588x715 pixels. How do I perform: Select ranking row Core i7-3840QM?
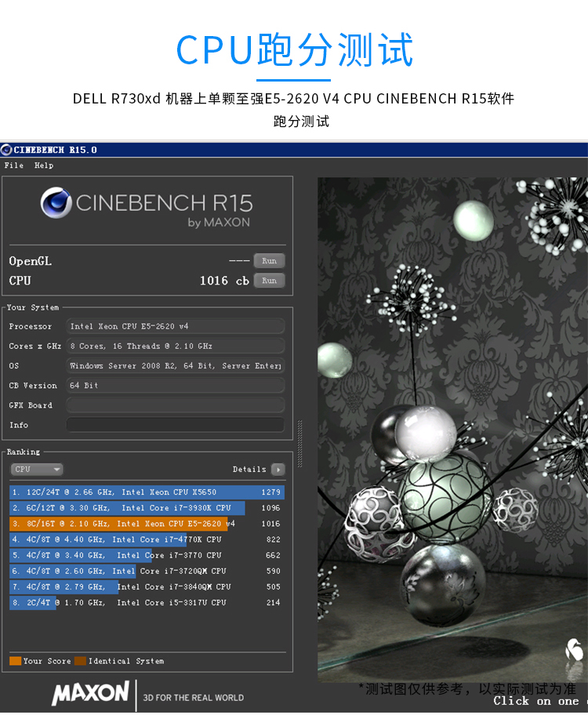coord(147,587)
